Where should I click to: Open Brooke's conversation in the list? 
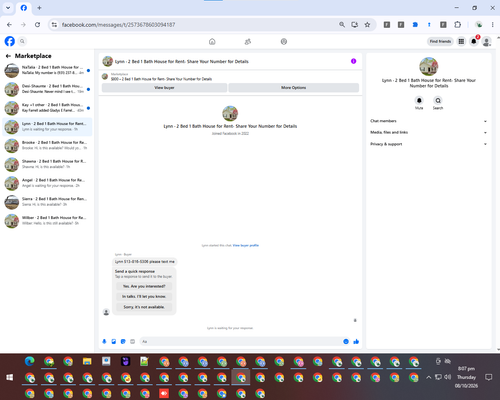tap(47, 145)
